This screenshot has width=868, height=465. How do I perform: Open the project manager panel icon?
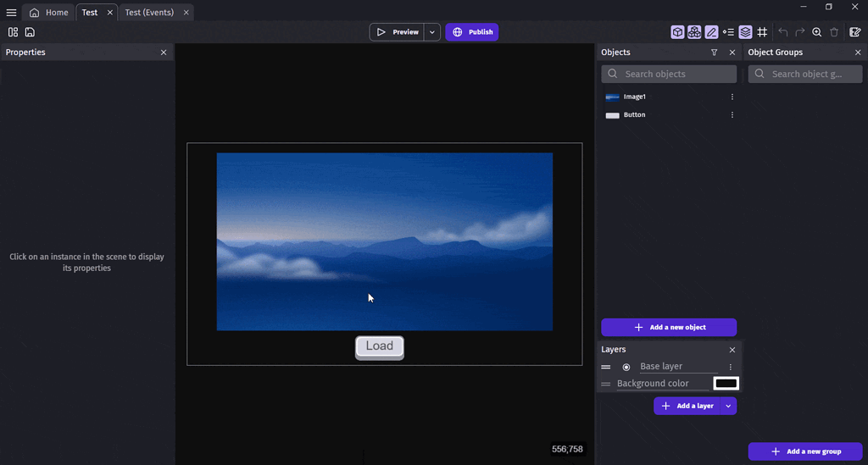(x=13, y=32)
